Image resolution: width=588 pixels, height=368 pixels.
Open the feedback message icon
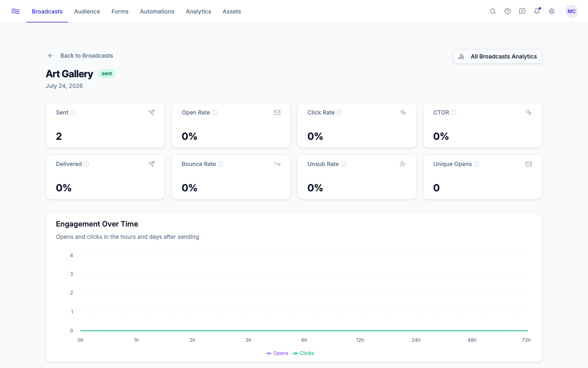point(522,11)
